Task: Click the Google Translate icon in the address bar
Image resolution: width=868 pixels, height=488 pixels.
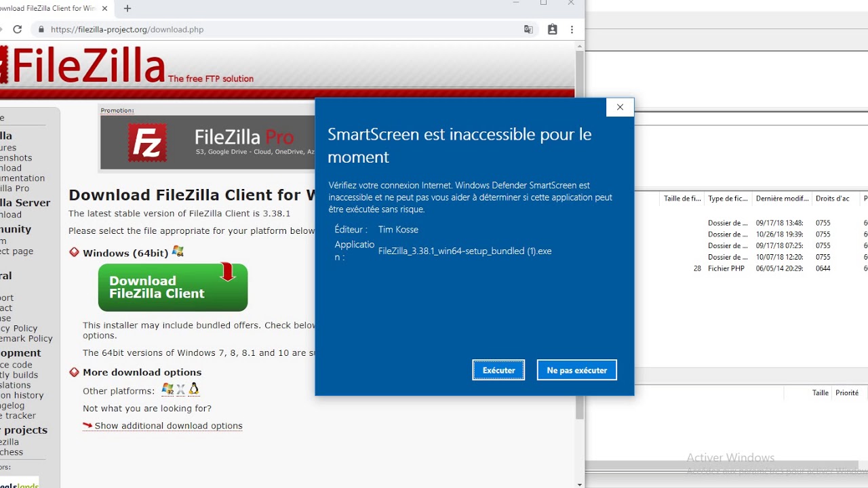Action: point(528,29)
